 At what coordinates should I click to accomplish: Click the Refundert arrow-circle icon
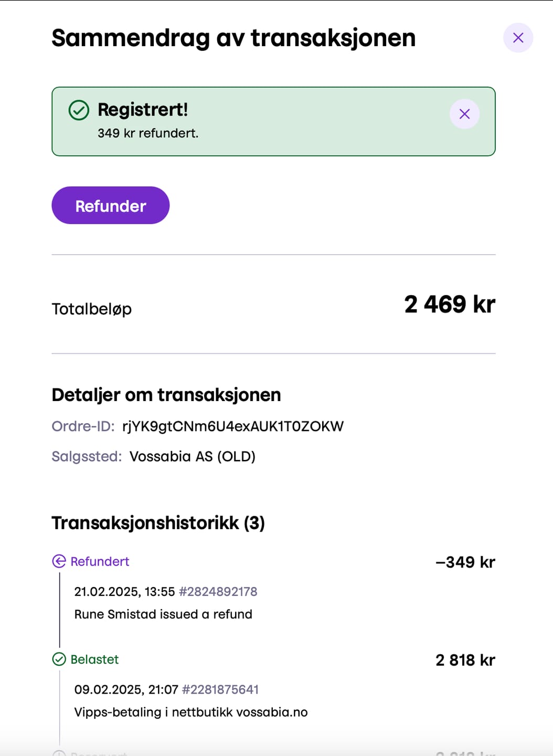click(x=59, y=561)
